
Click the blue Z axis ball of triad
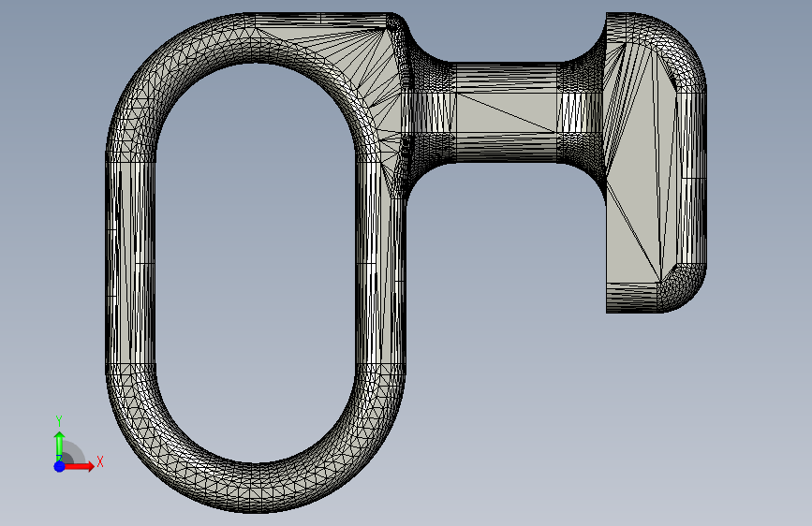pos(60,466)
